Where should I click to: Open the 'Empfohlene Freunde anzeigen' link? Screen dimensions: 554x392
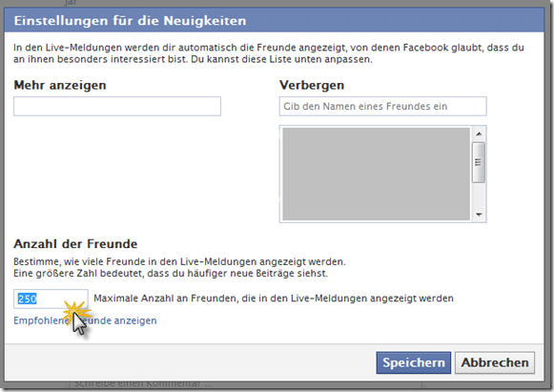click(85, 320)
